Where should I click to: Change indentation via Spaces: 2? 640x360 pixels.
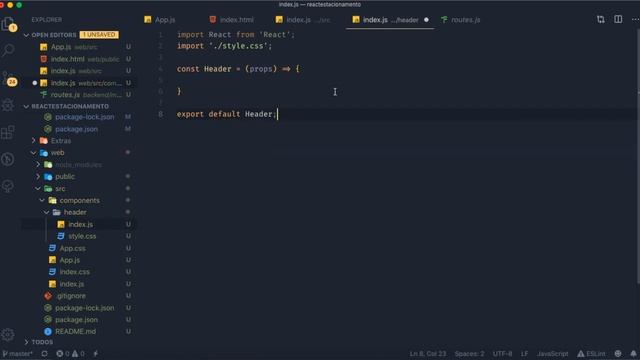pyautogui.click(x=469, y=353)
